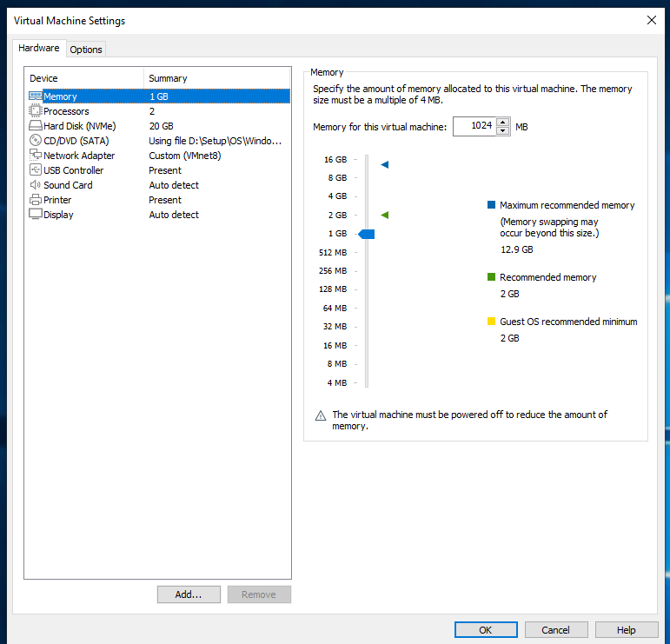Click the 64 MB slider label
The width and height of the screenshot is (670, 644).
(x=335, y=309)
